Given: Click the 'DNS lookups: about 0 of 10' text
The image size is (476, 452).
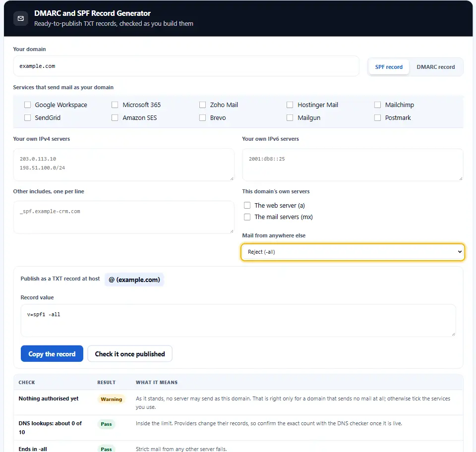Looking at the screenshot, I should pos(50,428).
